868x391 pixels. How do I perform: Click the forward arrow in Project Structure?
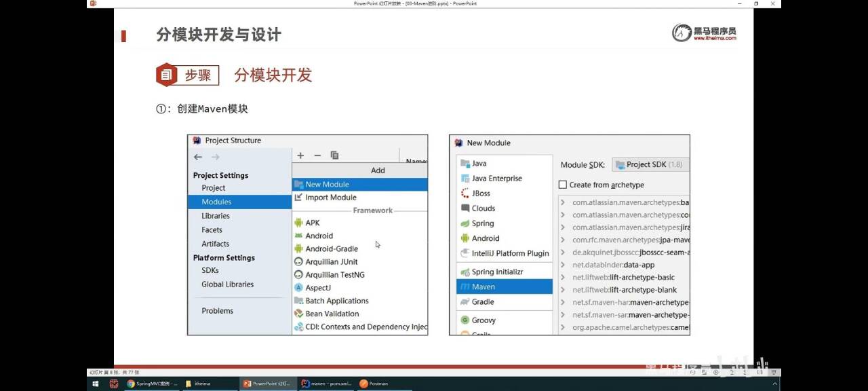pos(215,157)
